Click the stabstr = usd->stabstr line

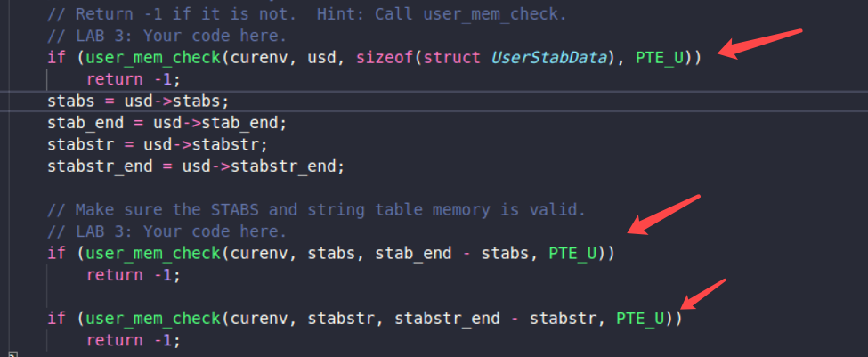(x=158, y=145)
